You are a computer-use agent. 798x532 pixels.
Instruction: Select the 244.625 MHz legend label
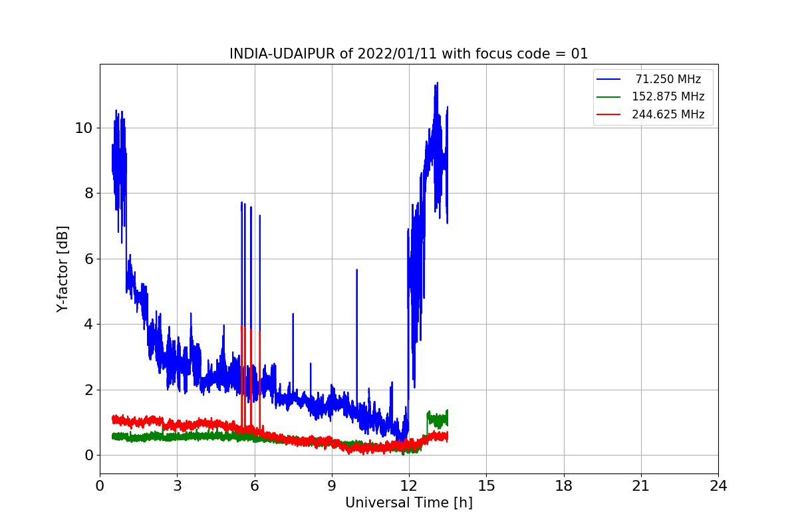tap(668, 114)
